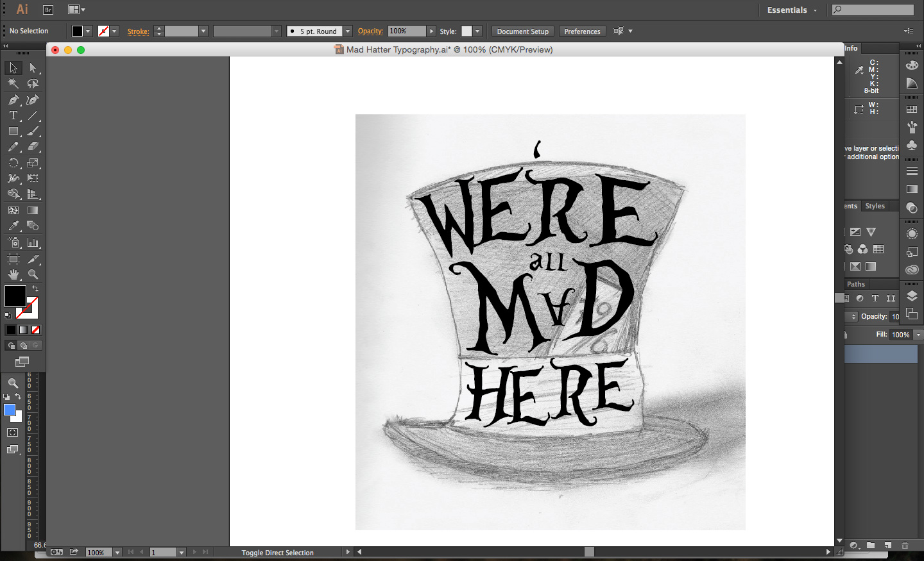This screenshot has height=561, width=924.
Task: Select the Symbol Sprayer tool
Action: pyautogui.click(x=13, y=243)
